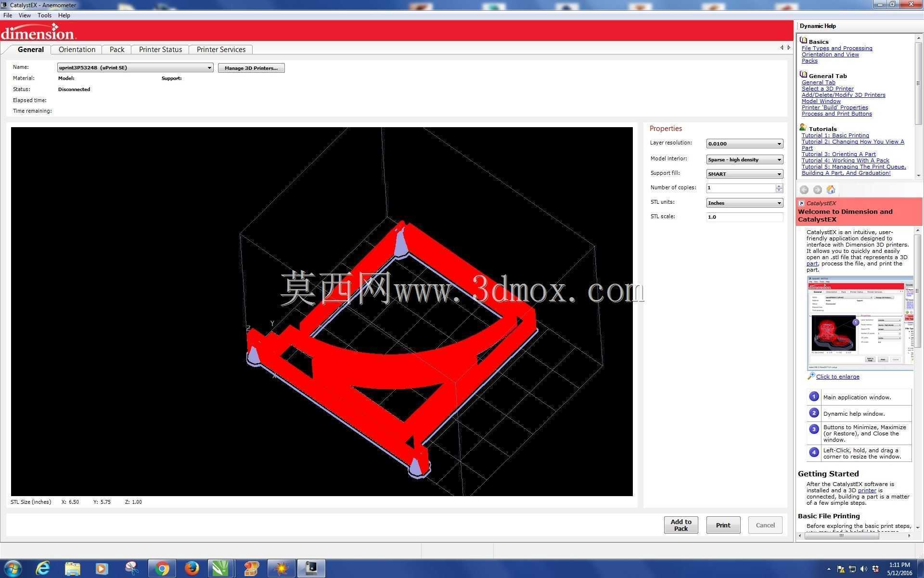Open the Support fill dropdown
924x578 pixels.
point(779,174)
